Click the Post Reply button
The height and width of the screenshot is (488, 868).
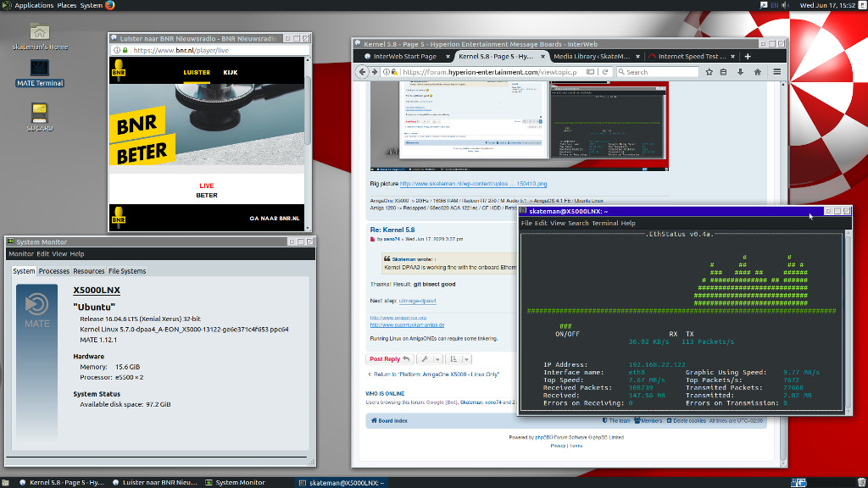(389, 359)
